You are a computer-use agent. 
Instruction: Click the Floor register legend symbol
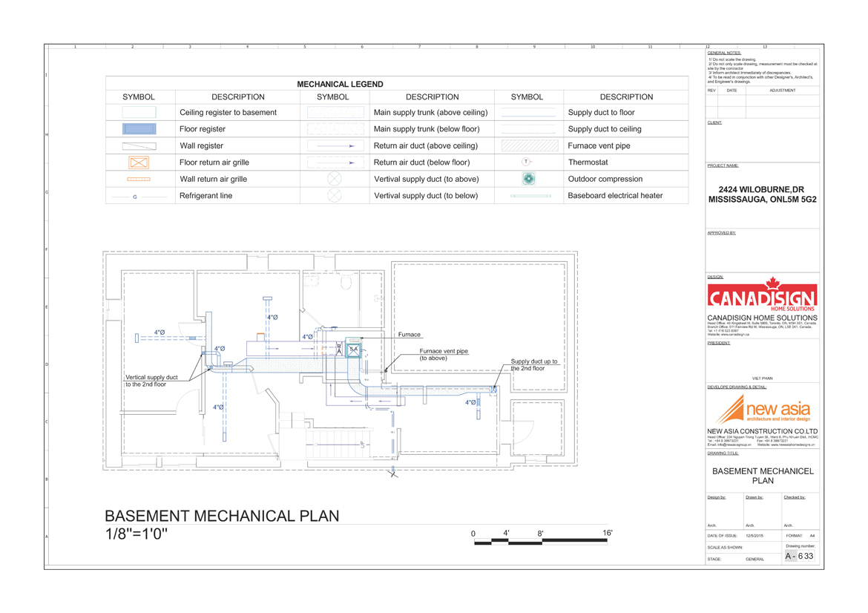(139, 129)
